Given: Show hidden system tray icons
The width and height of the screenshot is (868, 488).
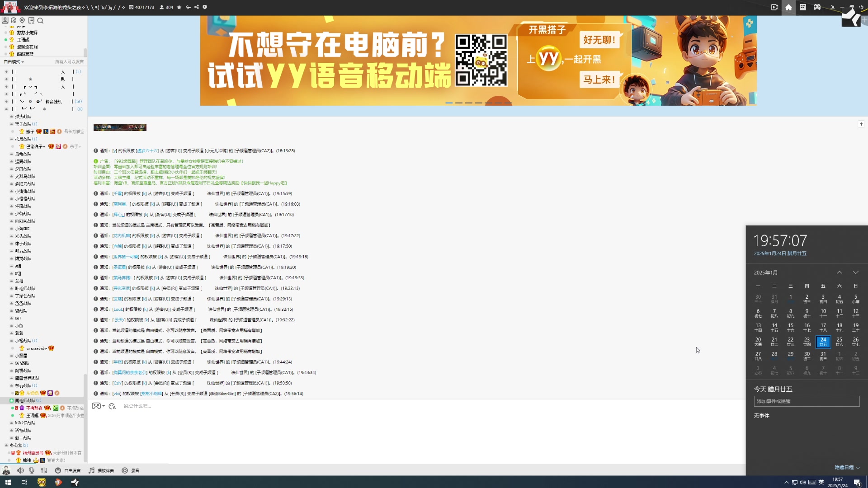Looking at the screenshot, I should pos(787,482).
